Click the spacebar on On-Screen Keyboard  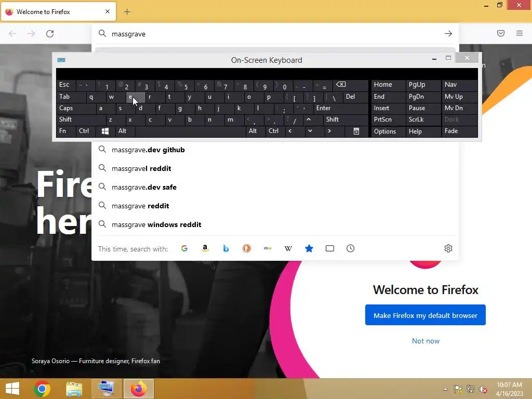(190, 131)
